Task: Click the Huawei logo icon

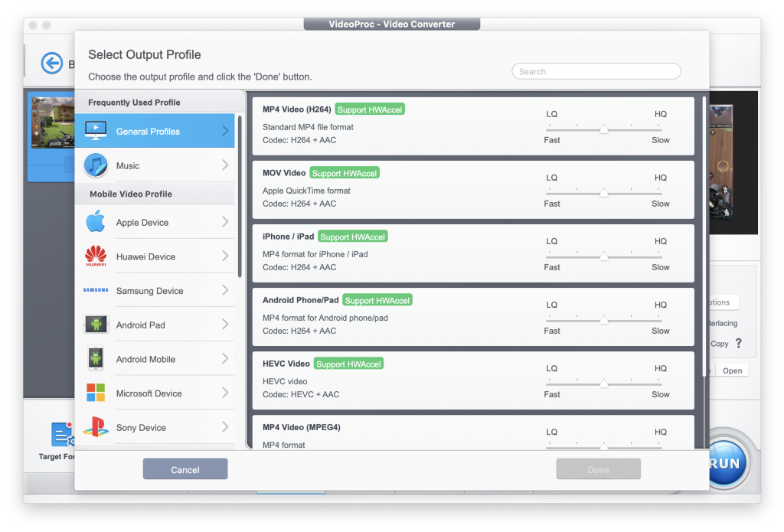Action: pos(96,256)
